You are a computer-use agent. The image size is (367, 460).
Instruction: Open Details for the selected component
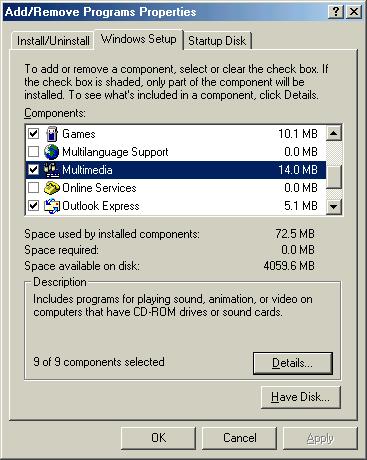click(x=293, y=363)
